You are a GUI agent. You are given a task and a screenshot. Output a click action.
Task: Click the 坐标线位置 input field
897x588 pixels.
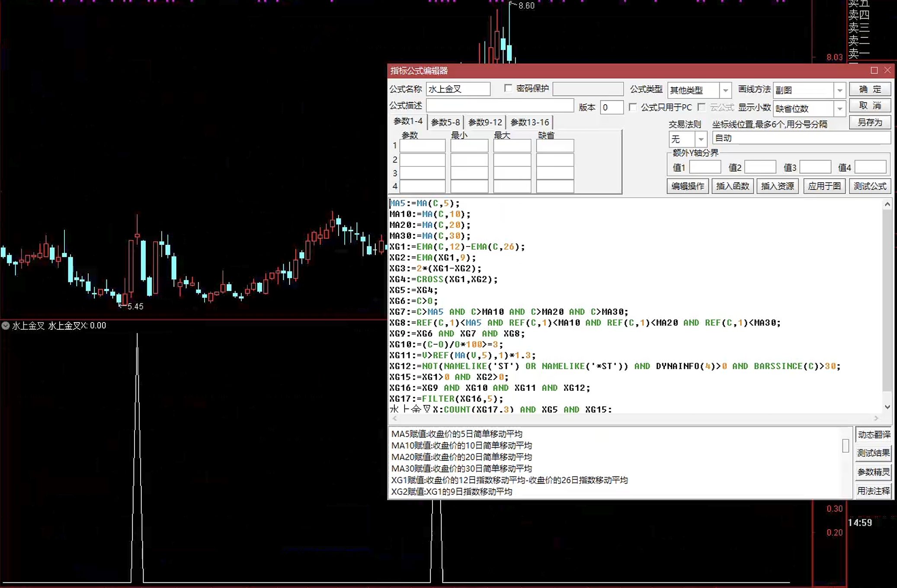point(801,138)
